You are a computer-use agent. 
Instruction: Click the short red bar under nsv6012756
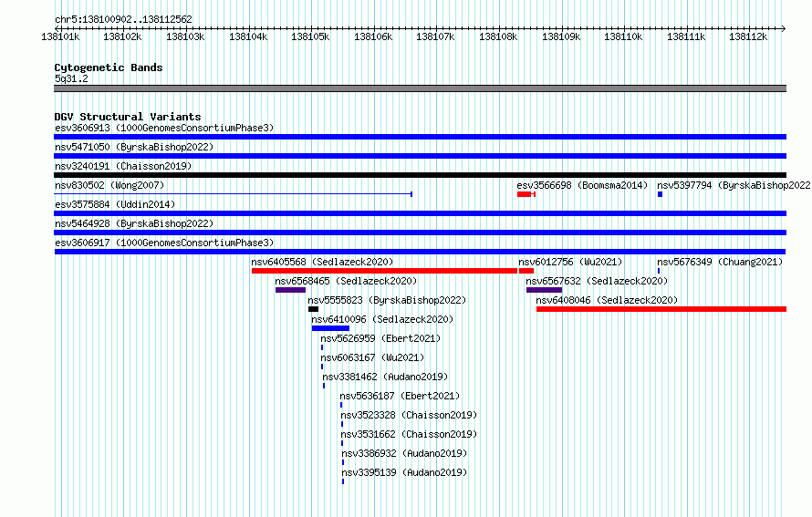[x=526, y=271]
